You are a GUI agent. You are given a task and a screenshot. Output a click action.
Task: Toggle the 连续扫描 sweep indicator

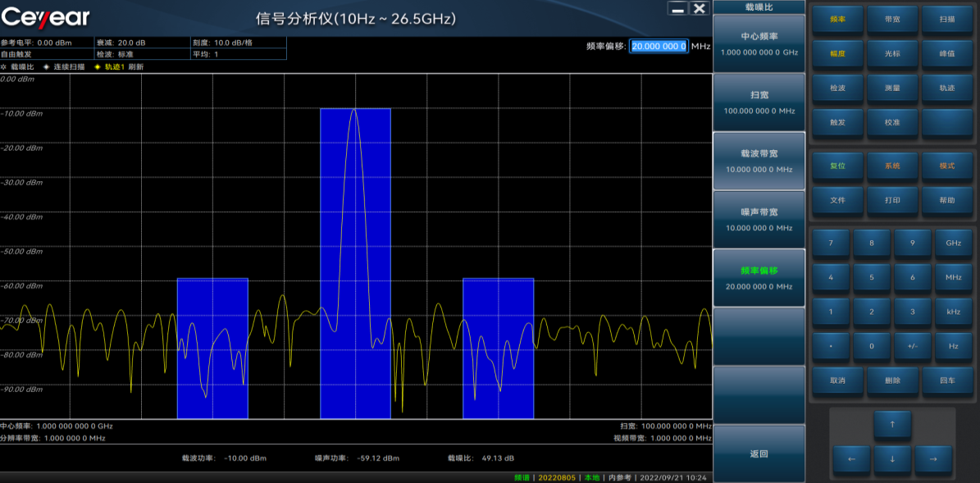point(64,66)
